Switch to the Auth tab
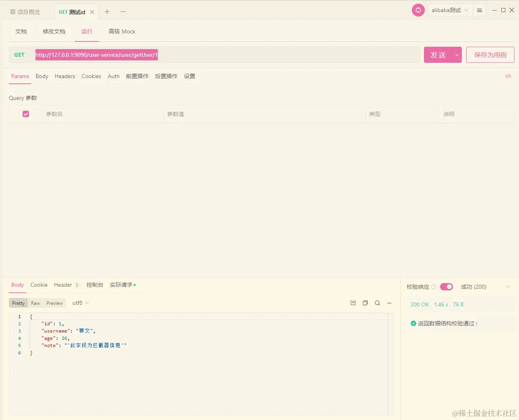 tap(114, 76)
